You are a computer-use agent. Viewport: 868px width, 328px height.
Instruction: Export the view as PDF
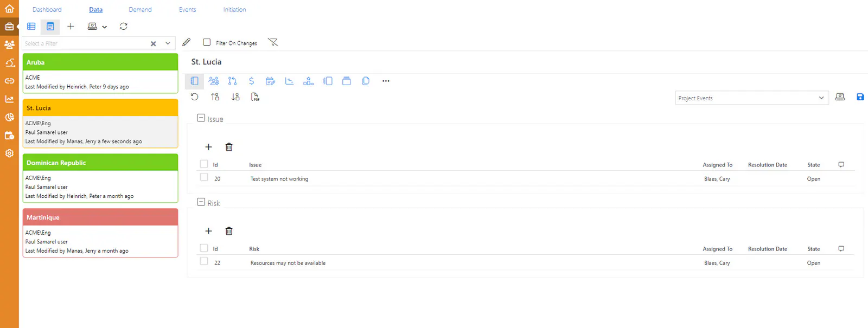tap(255, 97)
